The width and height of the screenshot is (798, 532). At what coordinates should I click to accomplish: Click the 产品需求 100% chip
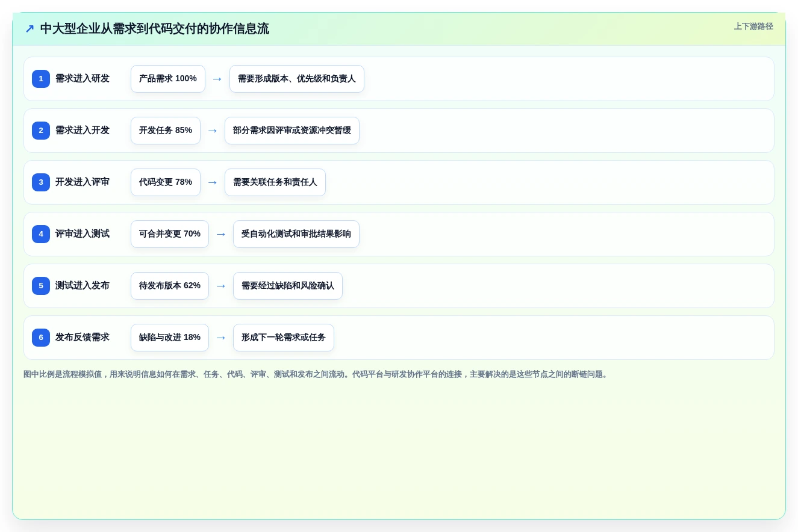tap(168, 79)
